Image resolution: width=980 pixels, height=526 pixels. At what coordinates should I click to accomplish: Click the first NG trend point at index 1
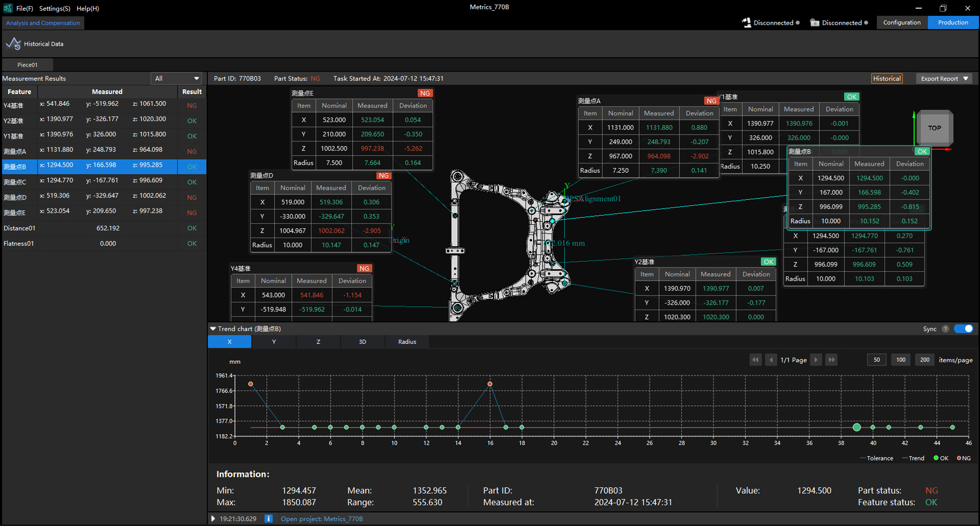pos(250,384)
